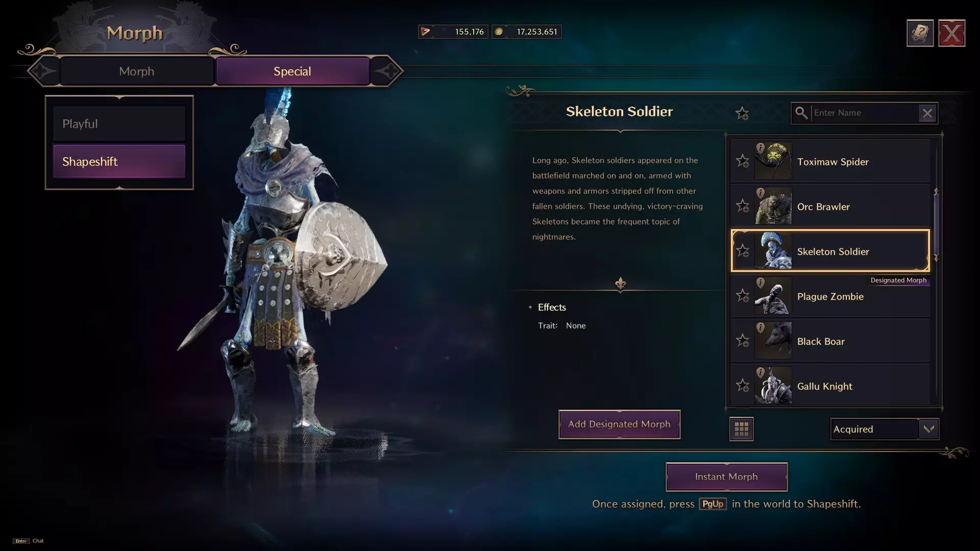Select the Black Boar portrait
Viewport: 980px width, 551px height.
coord(773,340)
